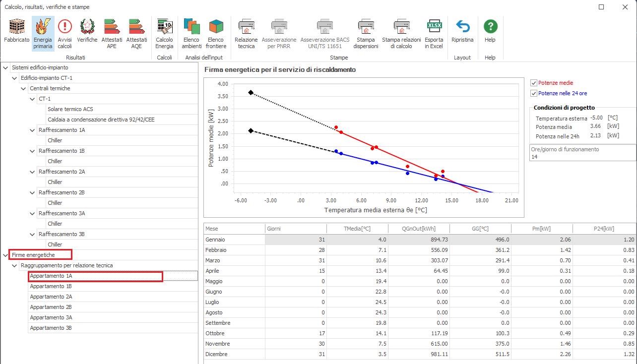Image resolution: width=637 pixels, height=364 pixels.
Task: Launch Calcolo Energia calculation
Action: coord(164,34)
